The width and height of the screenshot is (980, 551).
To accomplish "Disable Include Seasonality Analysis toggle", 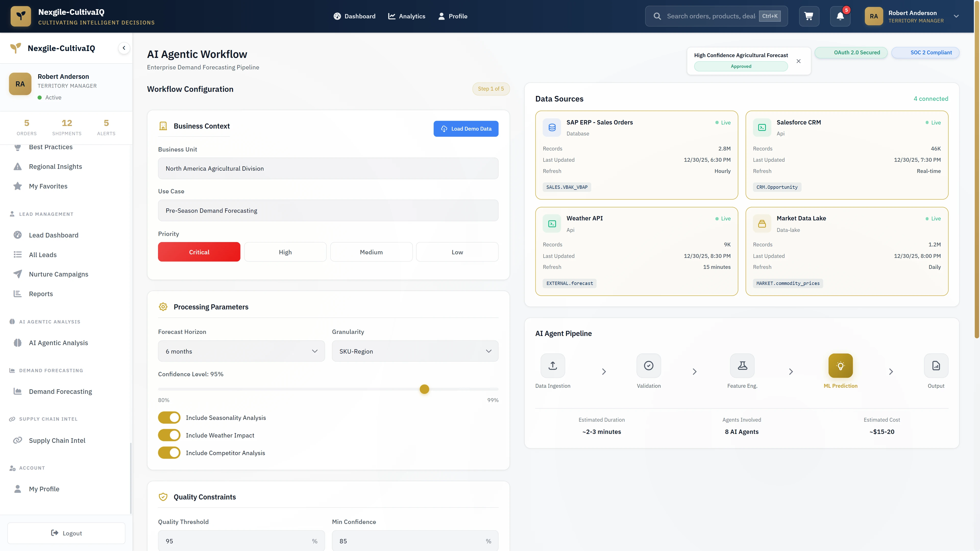I will click(x=169, y=418).
